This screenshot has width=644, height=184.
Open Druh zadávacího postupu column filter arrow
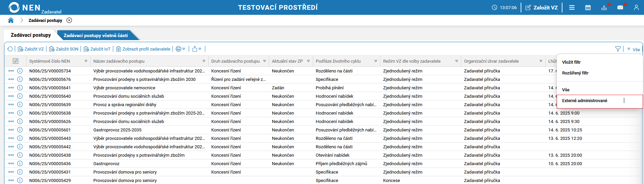(265, 61)
